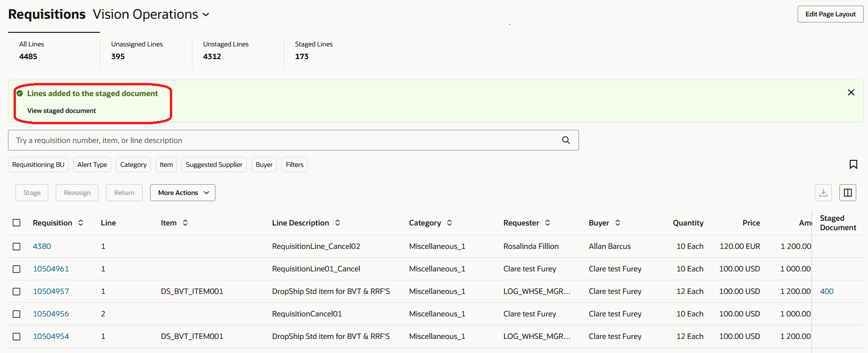The image size is (868, 353).
Task: Click the requisition search input field
Action: pos(282,140)
